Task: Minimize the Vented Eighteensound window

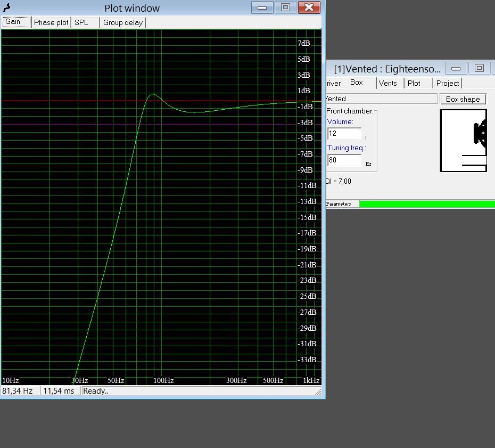Action: (456, 68)
